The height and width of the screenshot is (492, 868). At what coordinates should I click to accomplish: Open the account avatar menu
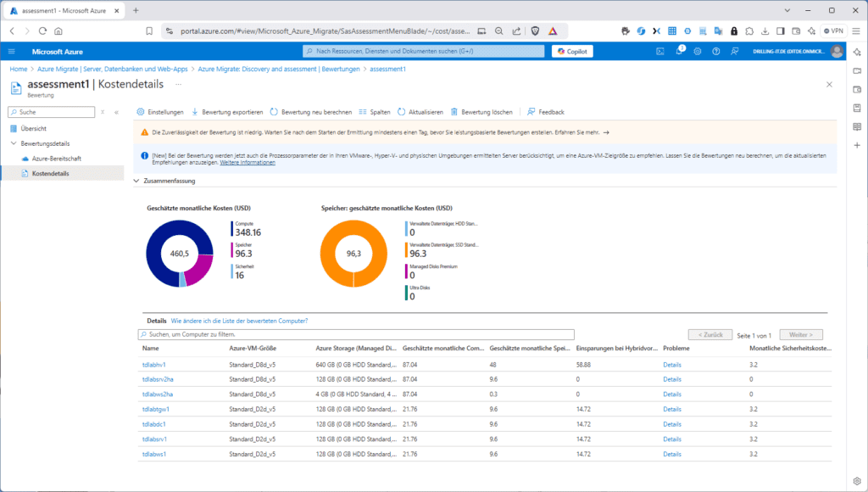tap(837, 52)
